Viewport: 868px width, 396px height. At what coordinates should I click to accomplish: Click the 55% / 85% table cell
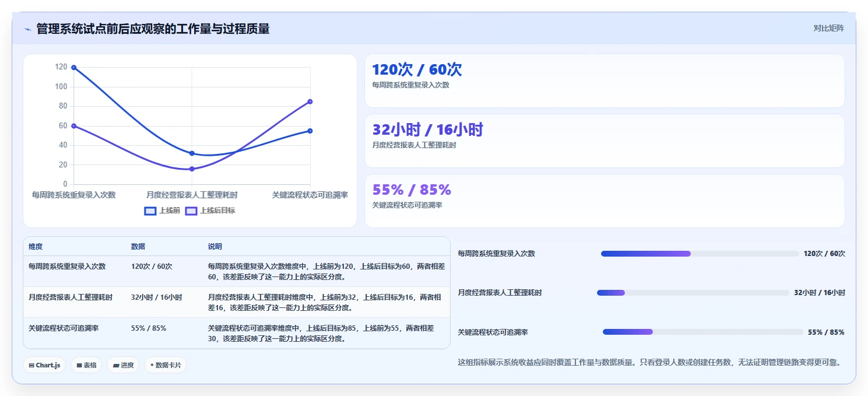(x=149, y=328)
